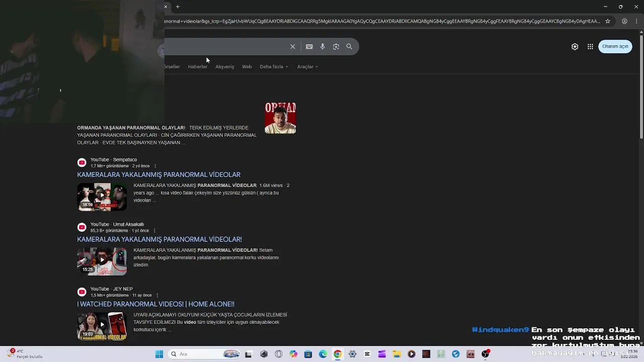Screen dimensions: 644x362
Task: Open the ORMAN thumbnail image of the top result
Action: click(280, 118)
